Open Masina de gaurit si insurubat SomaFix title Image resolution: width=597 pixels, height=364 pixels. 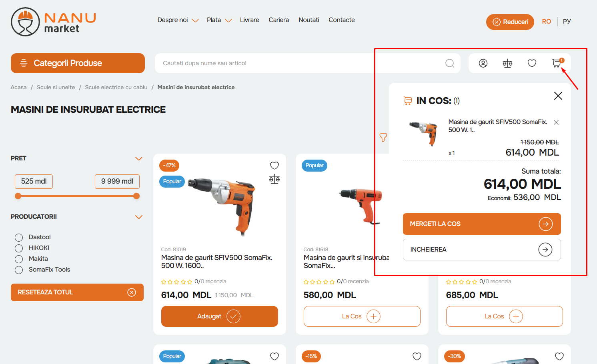(347, 262)
